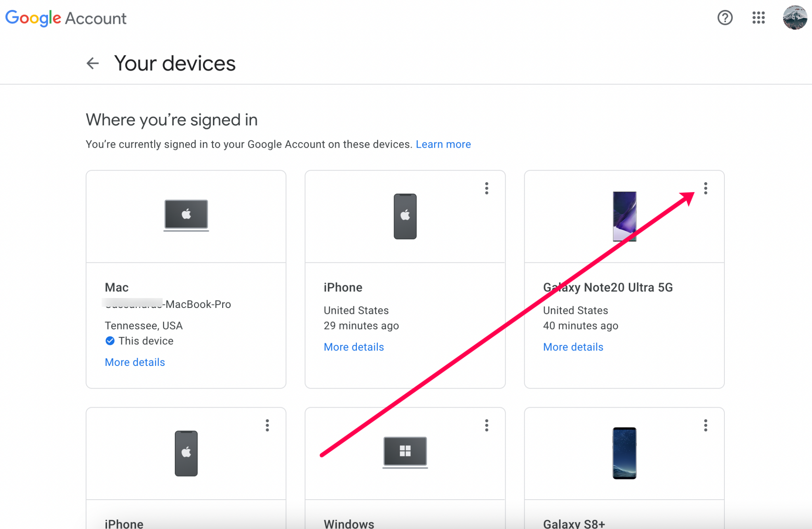Open the three-dot menu on Windows card
812x529 pixels.
(x=486, y=425)
